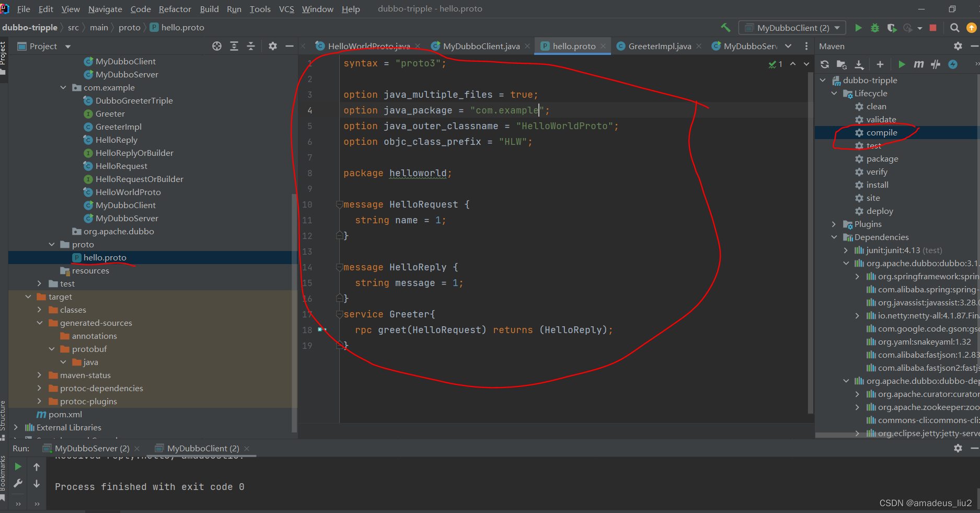Start debugging with the bug icon

pyautogui.click(x=875, y=28)
